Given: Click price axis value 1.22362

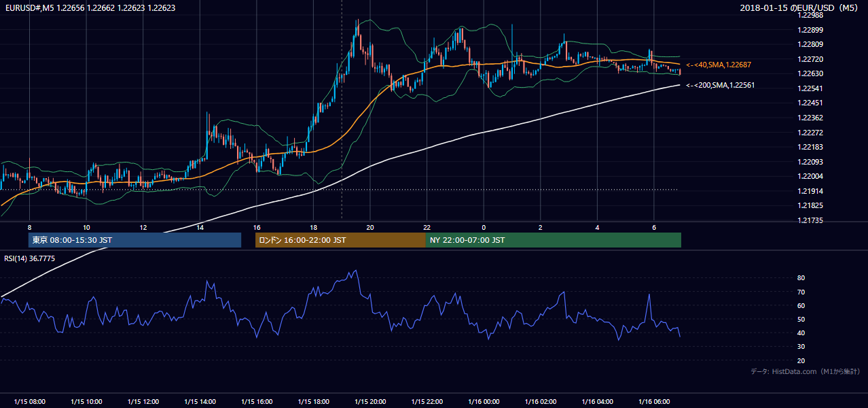Looking at the screenshot, I should pyautogui.click(x=811, y=118).
